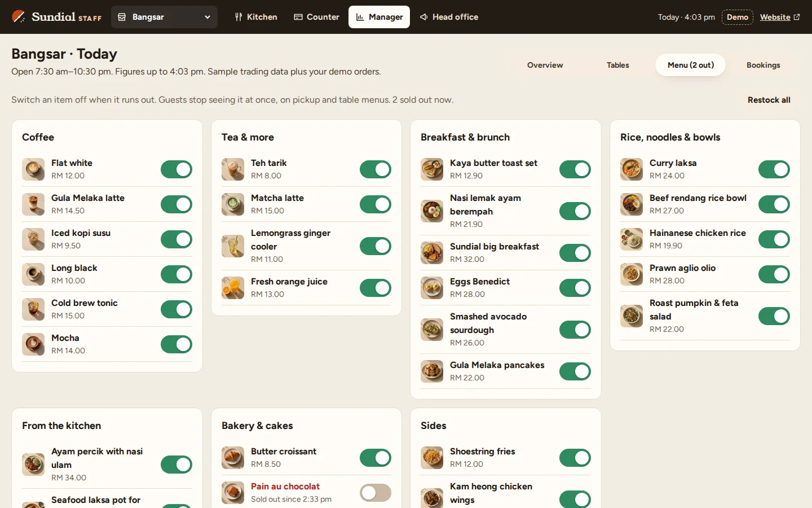Click the Prawn aglio olio photo thumbnail
This screenshot has width=812, height=508.
coord(632,274)
